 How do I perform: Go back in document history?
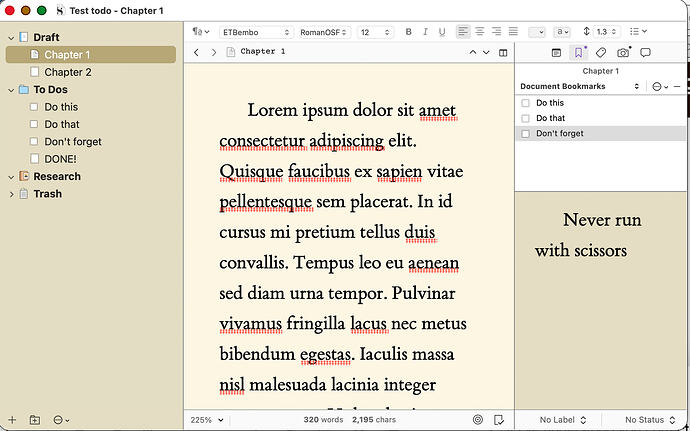coord(196,52)
